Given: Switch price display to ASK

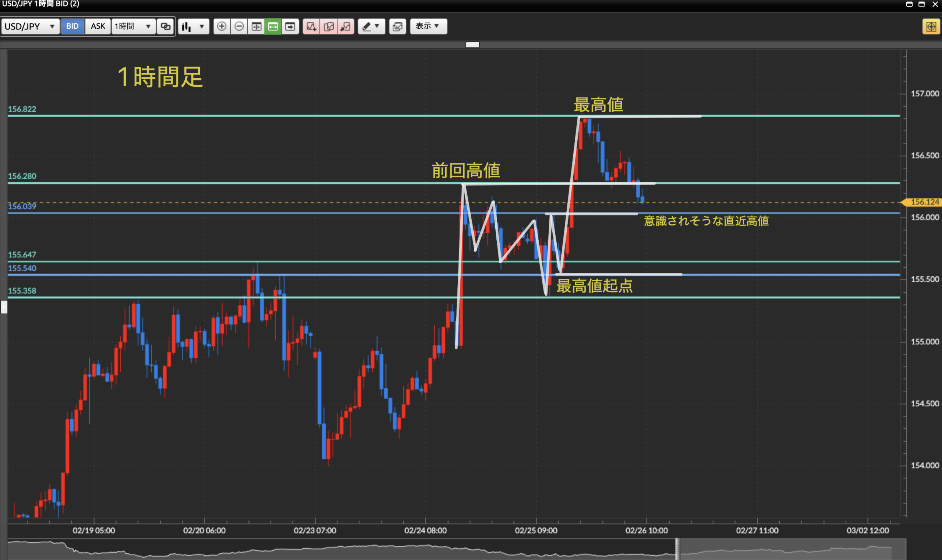Looking at the screenshot, I should coord(98,26).
